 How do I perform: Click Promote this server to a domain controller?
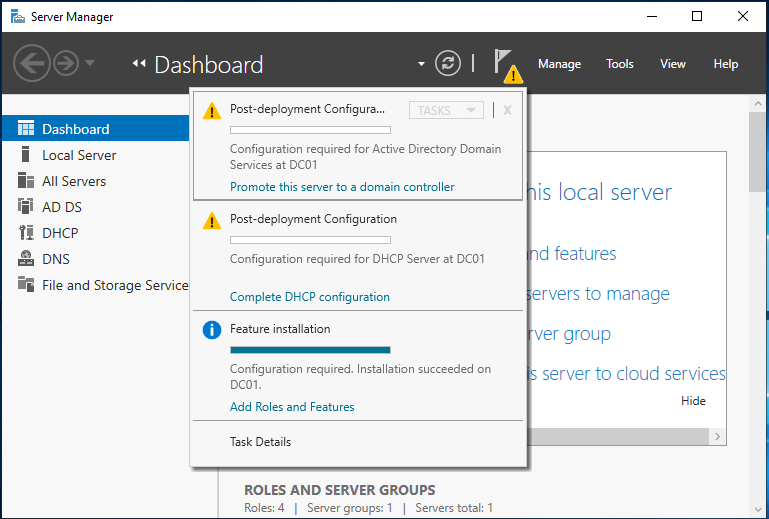[342, 187]
